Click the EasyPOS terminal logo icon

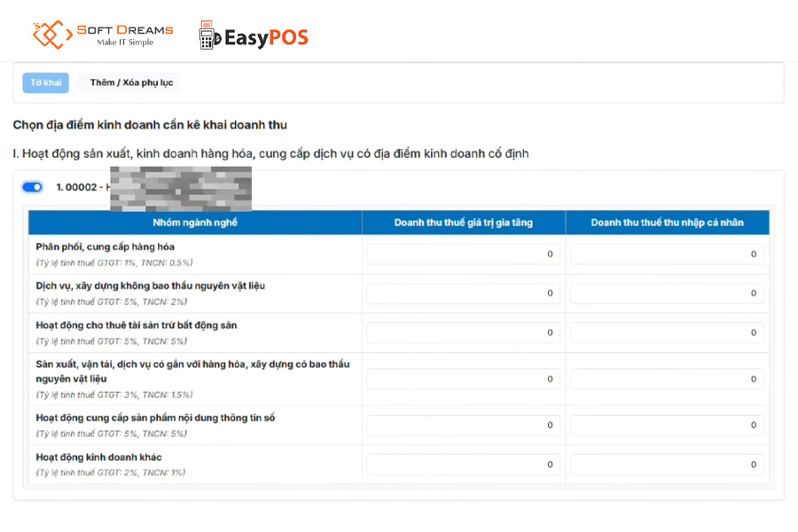[209, 35]
